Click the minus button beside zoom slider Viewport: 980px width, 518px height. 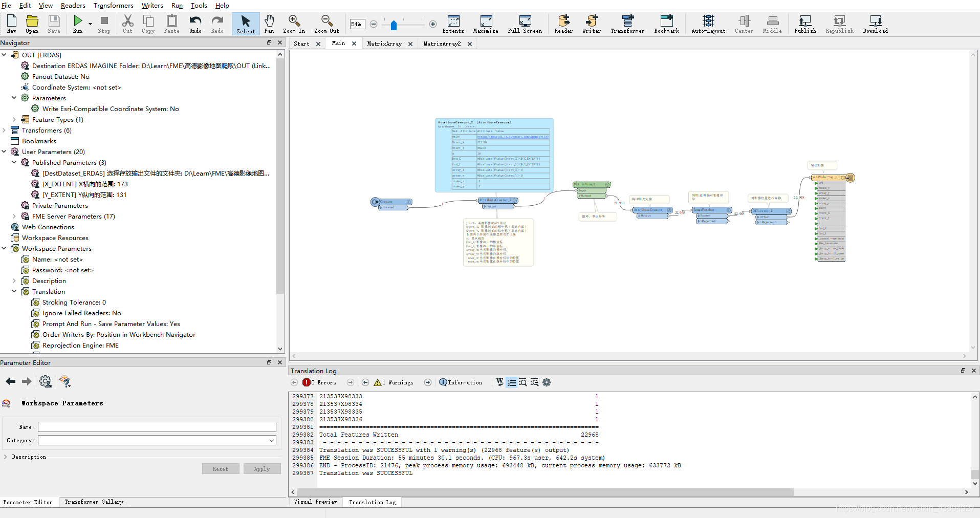pos(374,24)
